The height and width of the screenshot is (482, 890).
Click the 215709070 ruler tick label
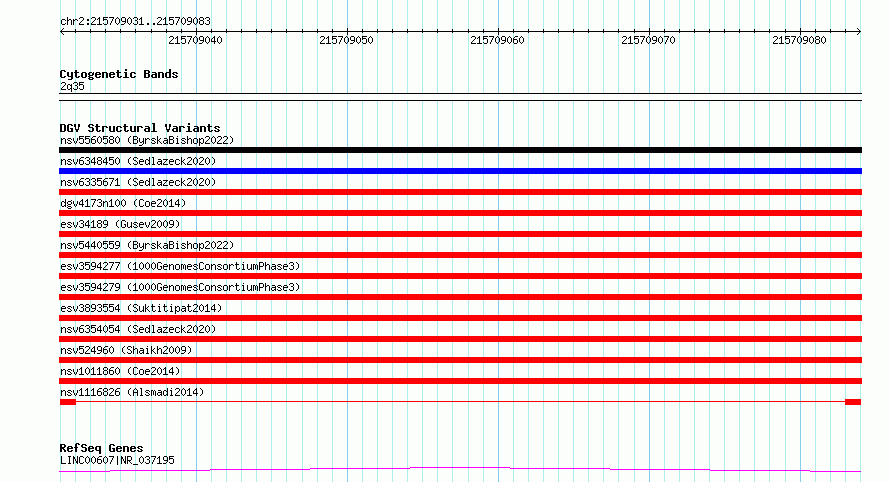pyautogui.click(x=648, y=40)
